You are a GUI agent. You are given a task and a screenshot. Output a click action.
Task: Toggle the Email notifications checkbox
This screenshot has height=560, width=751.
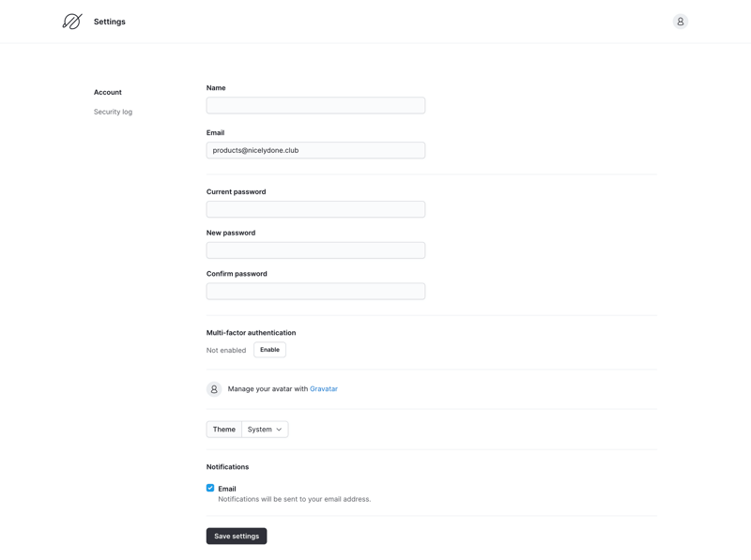(208, 488)
